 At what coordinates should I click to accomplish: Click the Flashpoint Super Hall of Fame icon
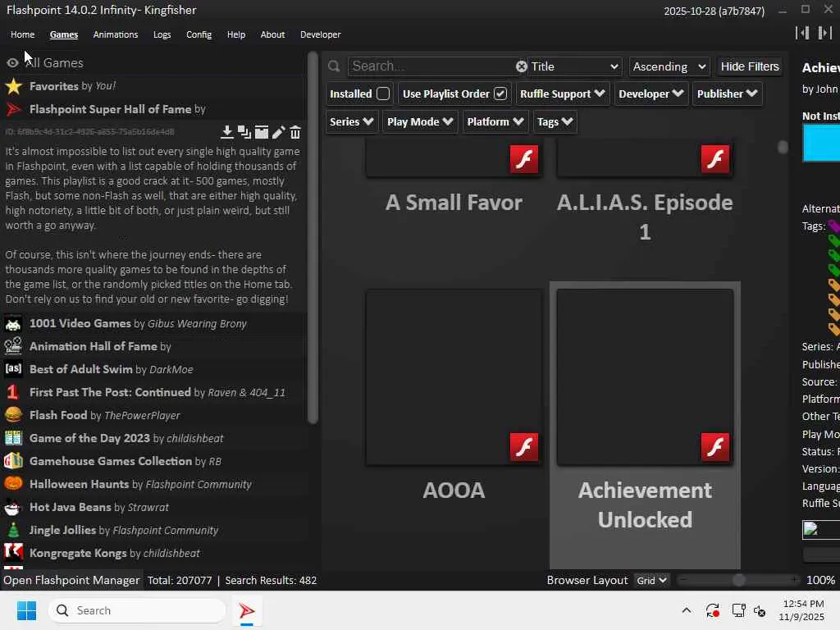[13, 109]
